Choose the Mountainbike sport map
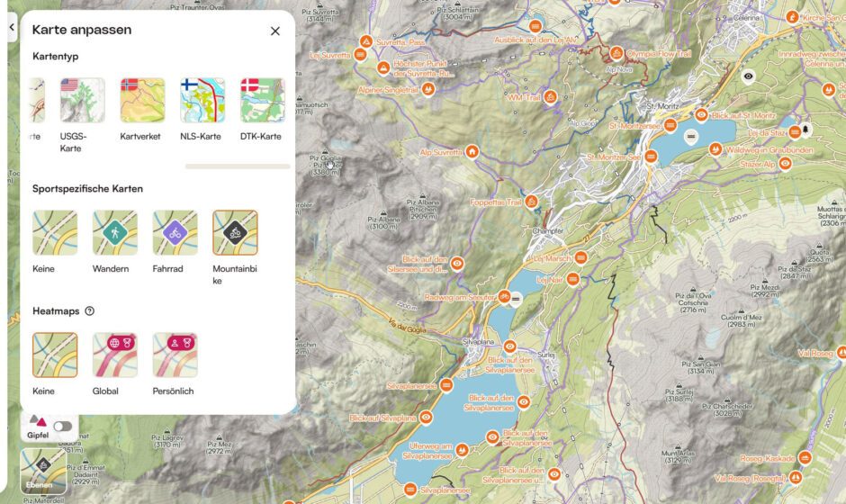 click(235, 232)
